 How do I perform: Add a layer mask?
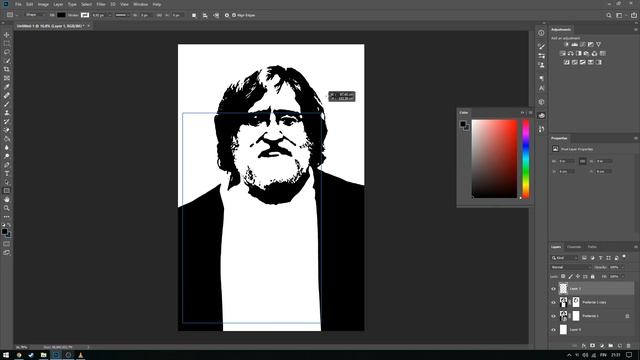[x=592, y=346]
